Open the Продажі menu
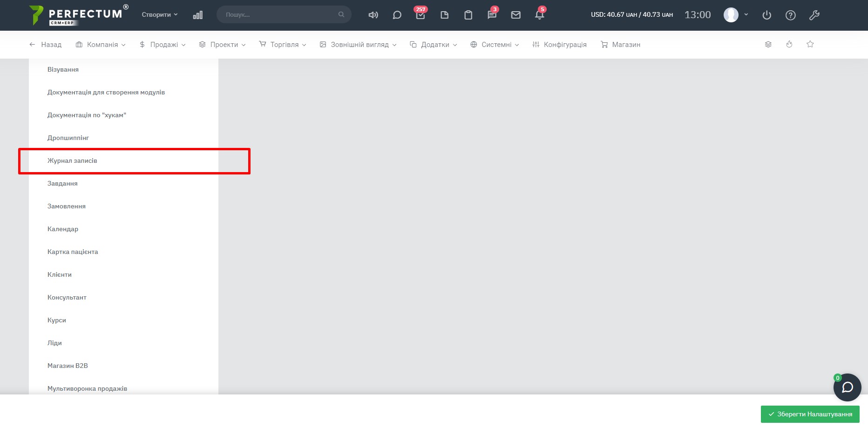The height and width of the screenshot is (427, 868). 163,45
